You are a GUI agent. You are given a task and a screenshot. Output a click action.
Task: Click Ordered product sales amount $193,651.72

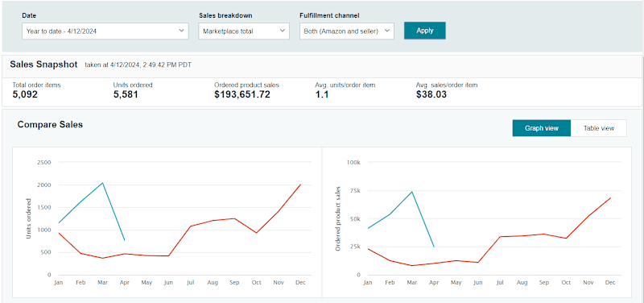[242, 94]
